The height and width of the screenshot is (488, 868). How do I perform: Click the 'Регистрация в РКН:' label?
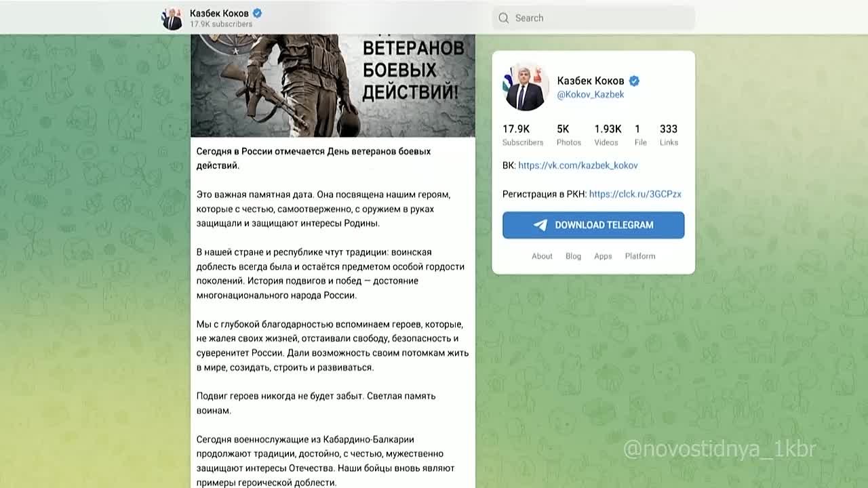point(544,194)
